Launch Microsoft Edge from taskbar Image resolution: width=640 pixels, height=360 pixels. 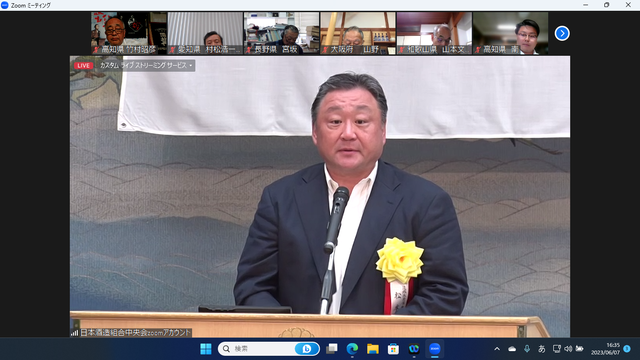[x=352, y=349]
